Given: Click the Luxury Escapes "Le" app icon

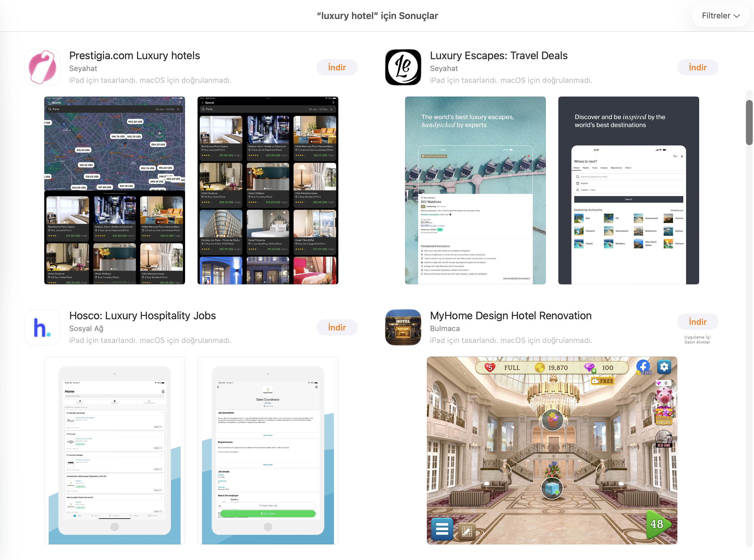Looking at the screenshot, I should pos(403,67).
